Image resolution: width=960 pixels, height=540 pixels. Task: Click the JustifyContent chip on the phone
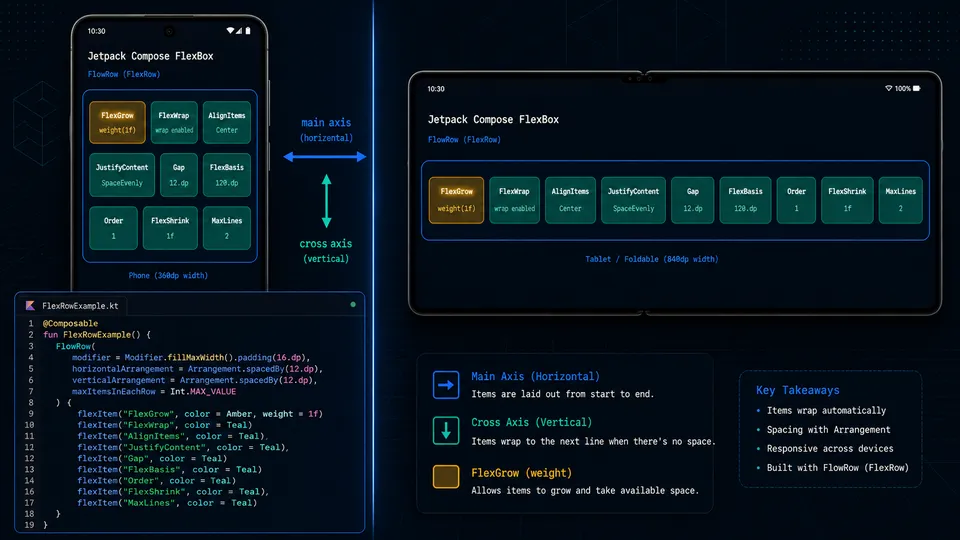pos(122,175)
